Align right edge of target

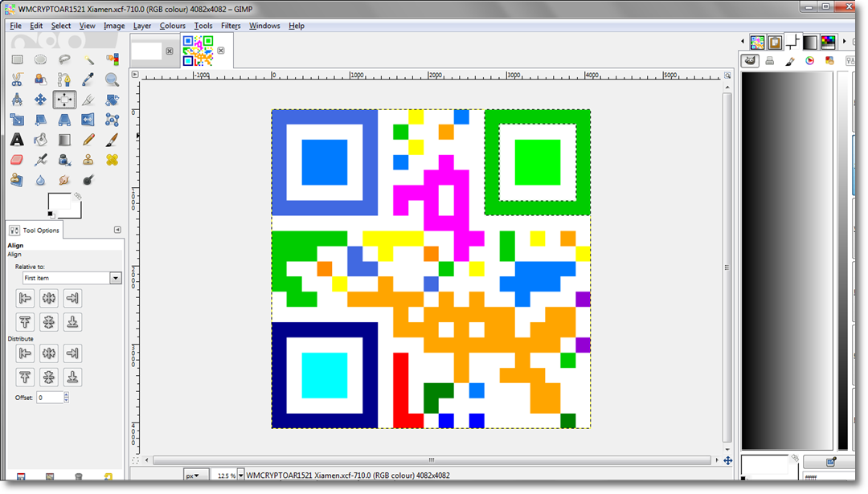point(72,298)
